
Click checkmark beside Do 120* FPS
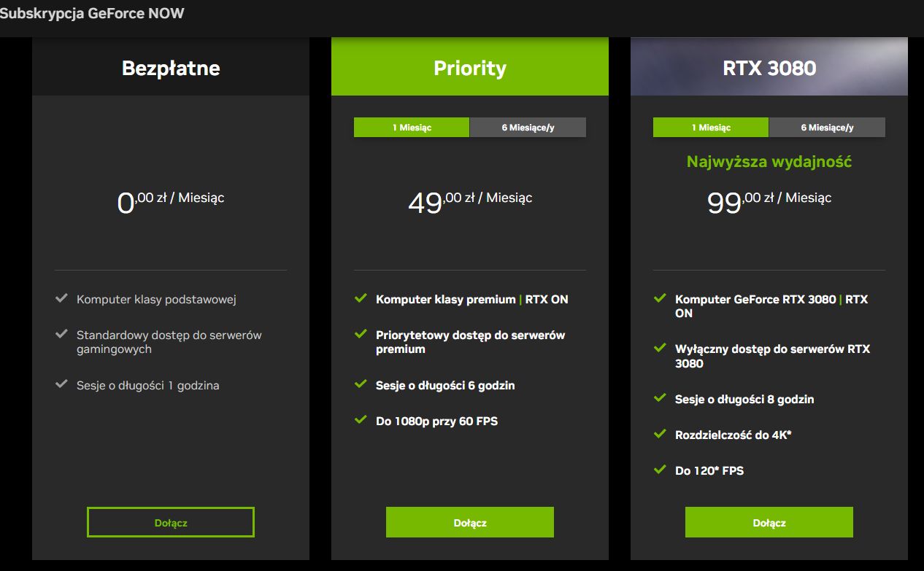(660, 469)
